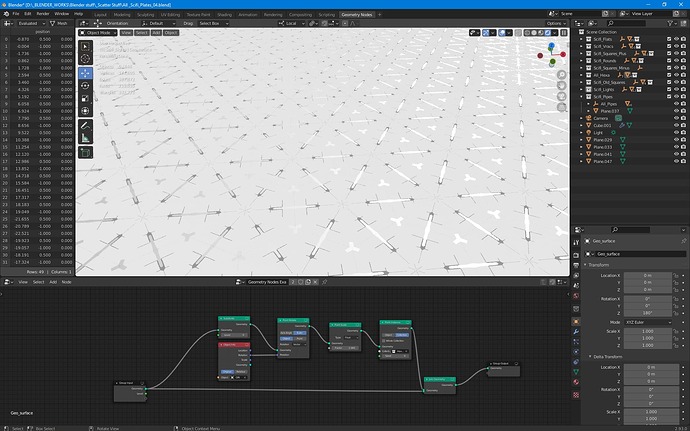Open the Options dropdown in viewport header
Viewport: 690px width, 431px height.
[556, 23]
